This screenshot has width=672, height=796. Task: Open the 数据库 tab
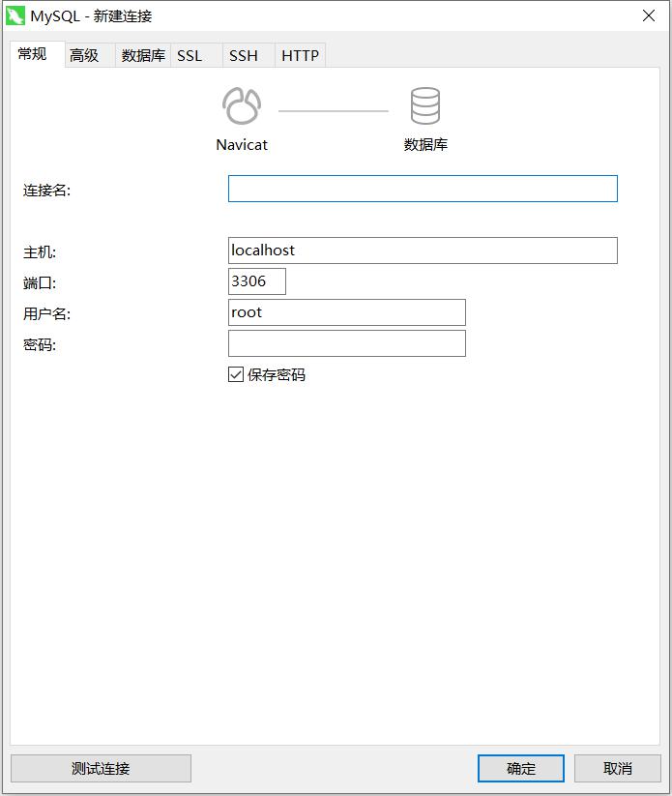(x=143, y=55)
